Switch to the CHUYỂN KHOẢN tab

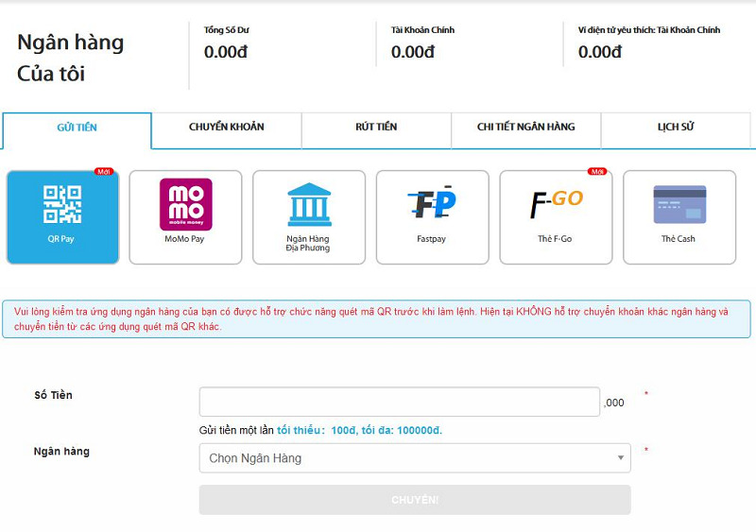coord(226,128)
